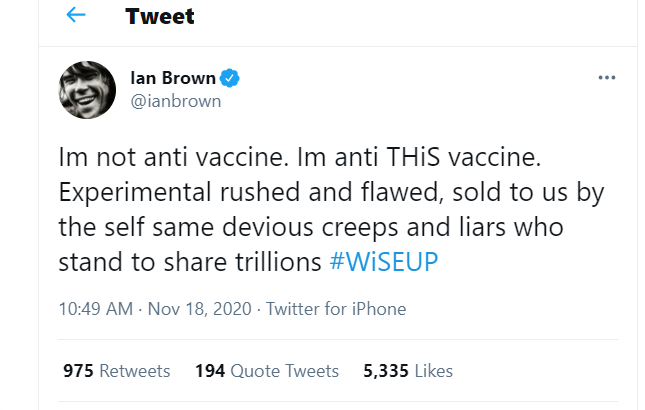The height and width of the screenshot is (410, 645).
Task: Click the blue verified badge
Action: [227, 78]
